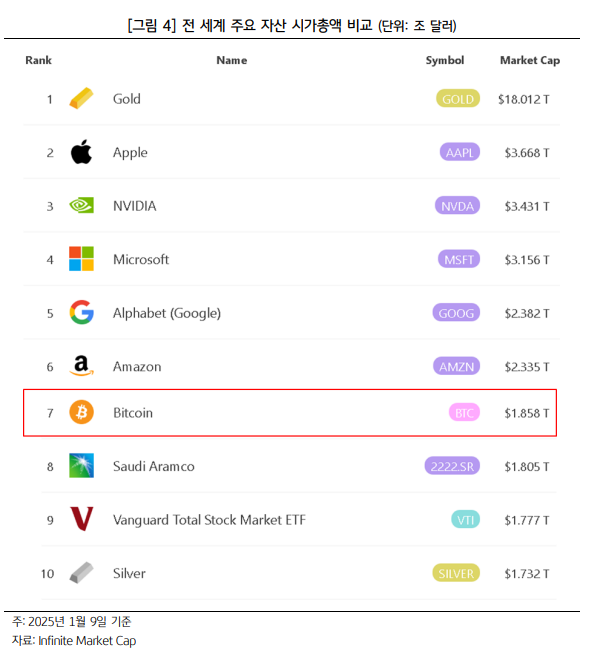
Task: Select the 2222.SR symbol badge
Action: 452,466
